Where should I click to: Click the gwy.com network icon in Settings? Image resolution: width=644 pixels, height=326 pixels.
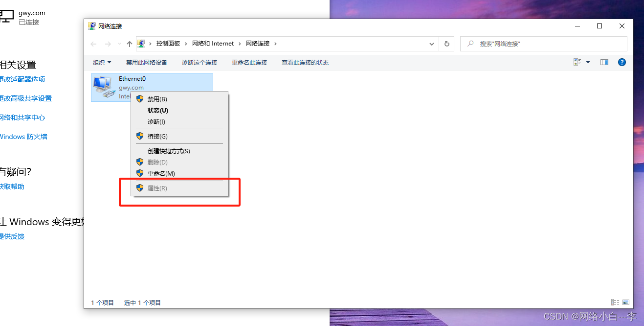pyautogui.click(x=6, y=17)
